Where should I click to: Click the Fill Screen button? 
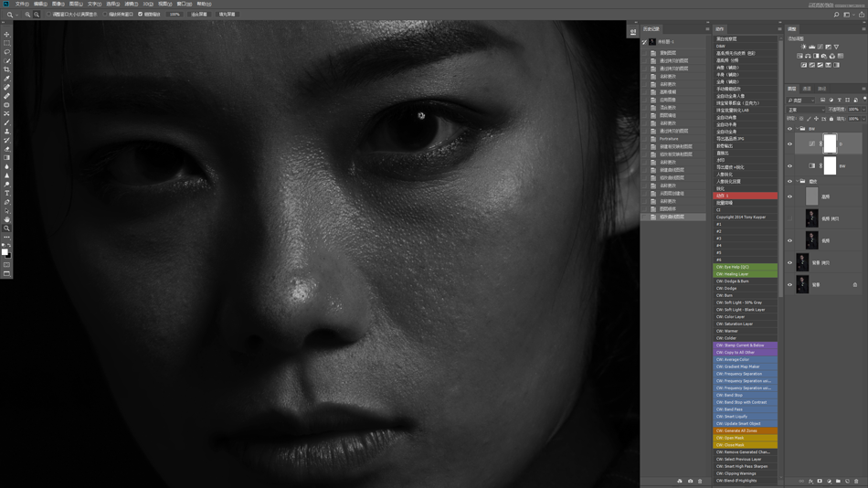pos(227,15)
